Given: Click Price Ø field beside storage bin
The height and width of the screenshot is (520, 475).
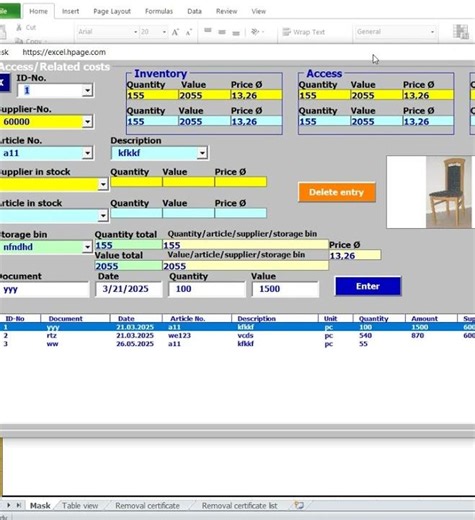Looking at the screenshot, I should pyautogui.click(x=355, y=256).
